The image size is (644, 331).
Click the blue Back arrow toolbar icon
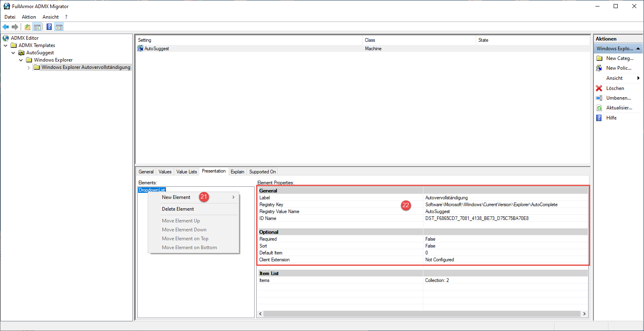pos(6,27)
